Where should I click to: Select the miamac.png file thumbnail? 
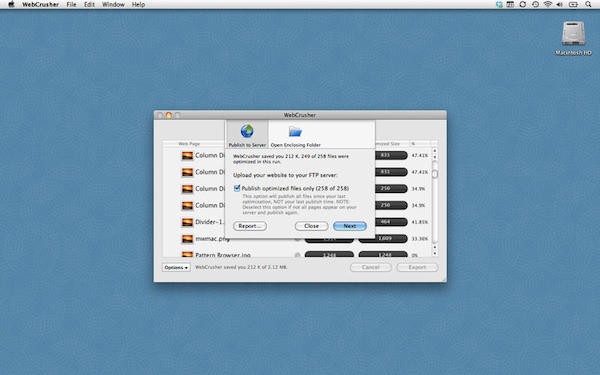(x=187, y=239)
